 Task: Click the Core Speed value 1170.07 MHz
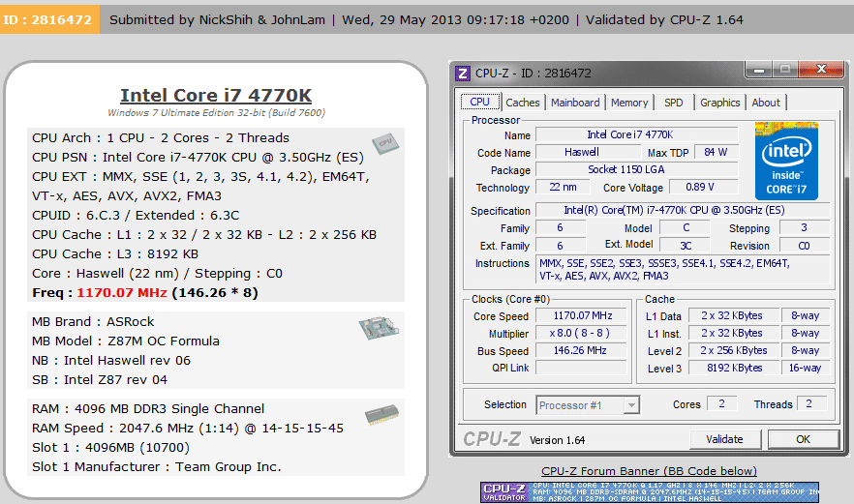click(x=581, y=315)
